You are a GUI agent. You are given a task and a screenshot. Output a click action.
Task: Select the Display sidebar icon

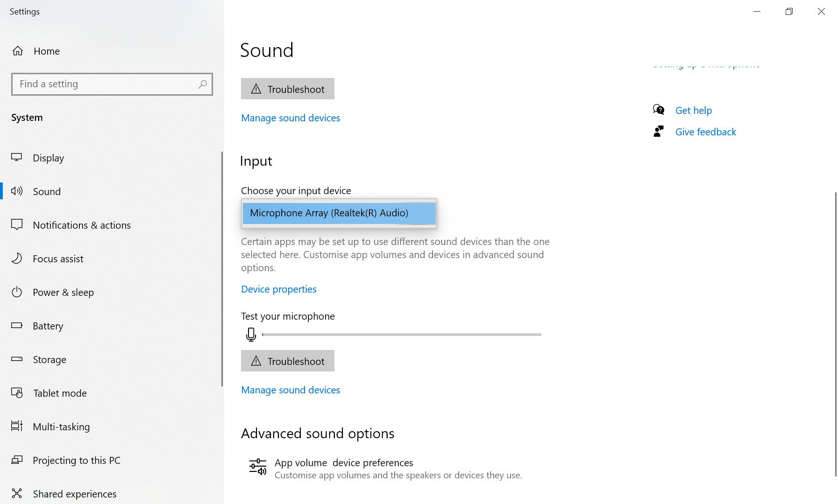tap(17, 158)
